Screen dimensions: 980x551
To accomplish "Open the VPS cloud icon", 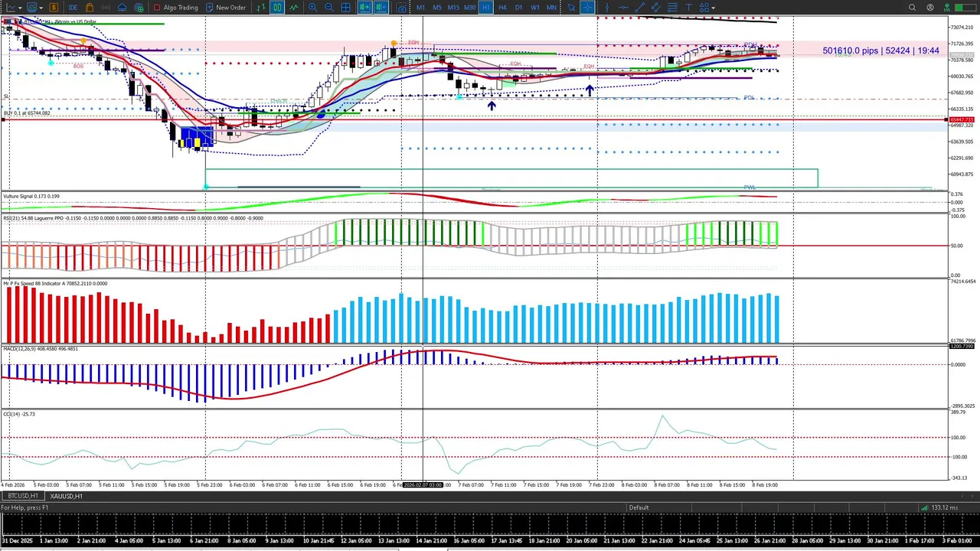I will [x=122, y=8].
